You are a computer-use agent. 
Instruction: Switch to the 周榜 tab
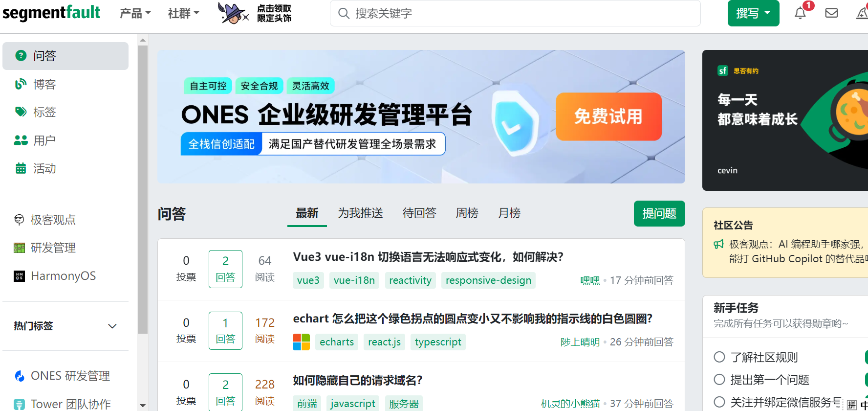(467, 213)
